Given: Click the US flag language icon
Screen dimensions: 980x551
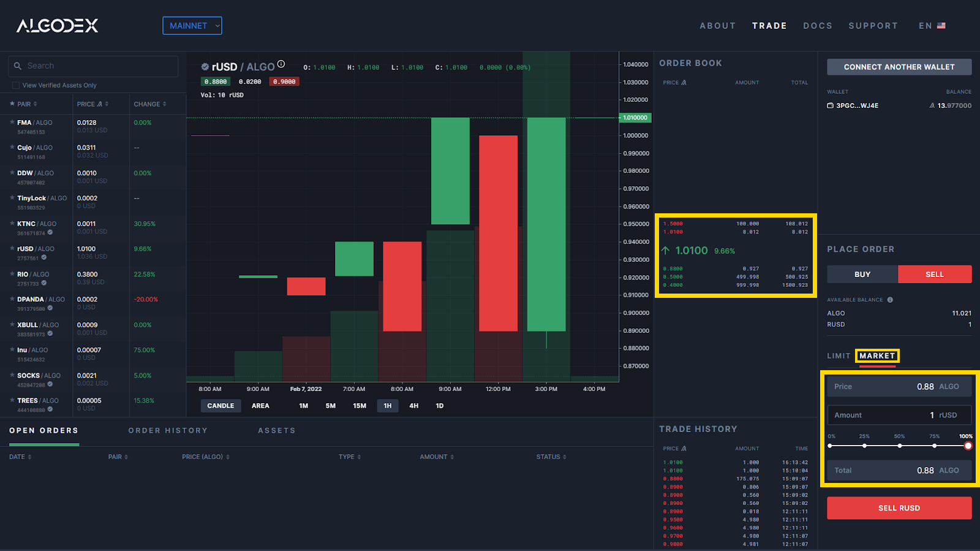Looking at the screenshot, I should pos(941,26).
